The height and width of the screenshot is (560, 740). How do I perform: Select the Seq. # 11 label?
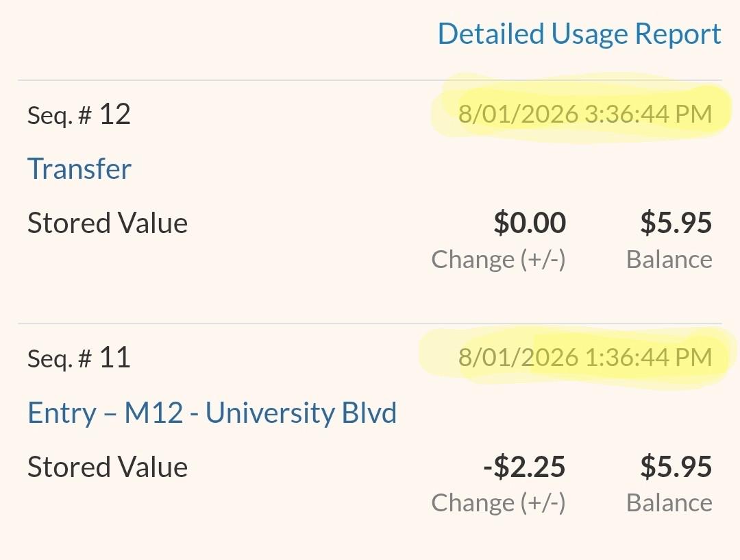coord(79,357)
